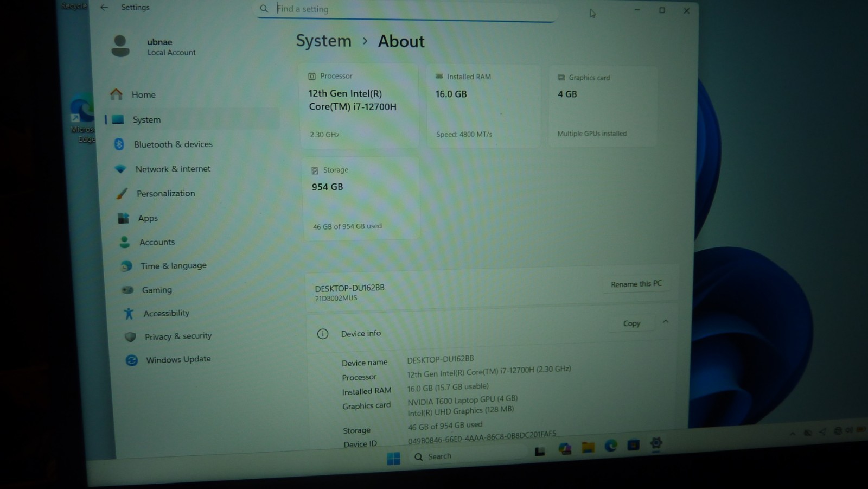
Task: Open the Windows Start menu
Action: coord(394,459)
